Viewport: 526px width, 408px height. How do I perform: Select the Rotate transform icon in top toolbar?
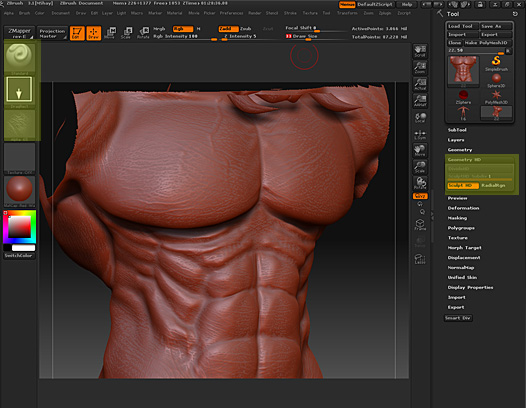pyautogui.click(x=143, y=33)
